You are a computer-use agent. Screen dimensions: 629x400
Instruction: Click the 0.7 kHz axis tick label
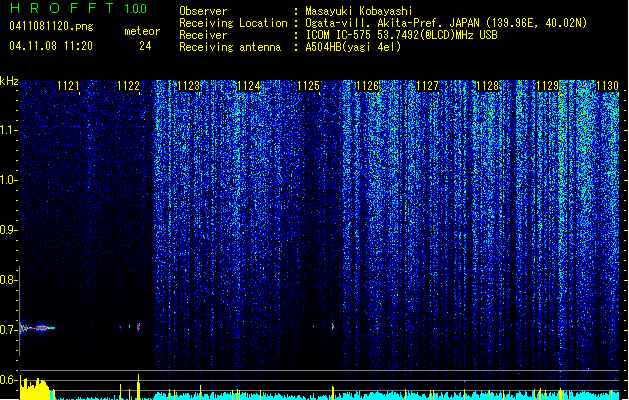point(8,330)
